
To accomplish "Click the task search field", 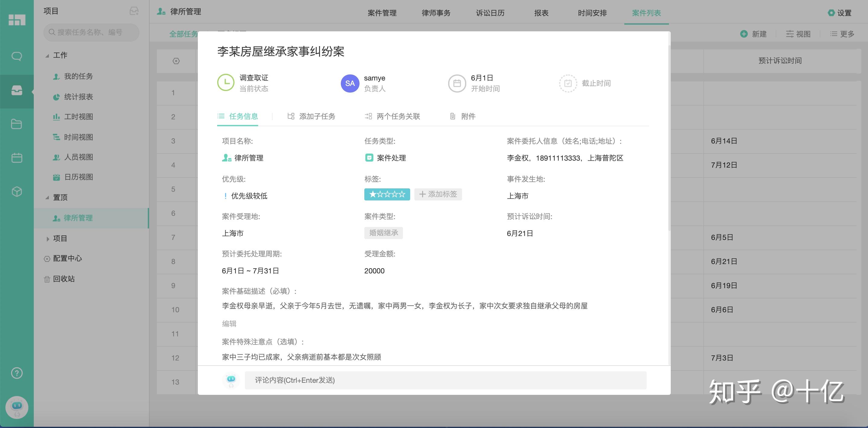I will 91,32.
